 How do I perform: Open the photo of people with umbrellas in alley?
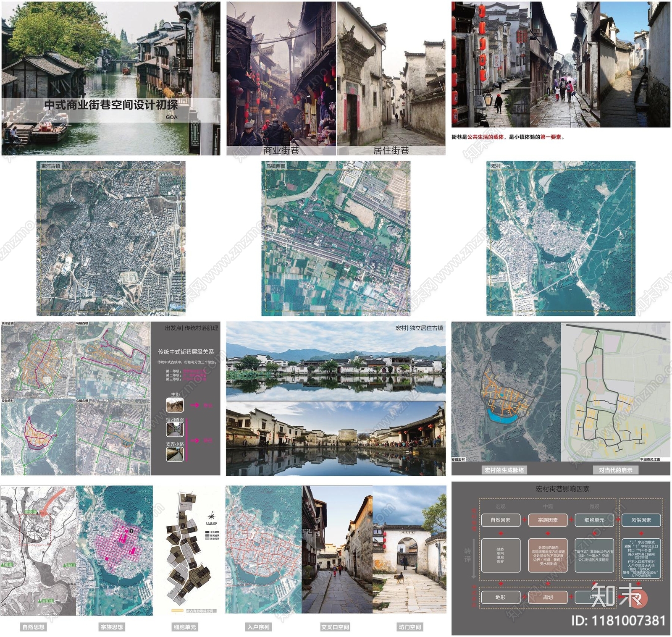564,64
